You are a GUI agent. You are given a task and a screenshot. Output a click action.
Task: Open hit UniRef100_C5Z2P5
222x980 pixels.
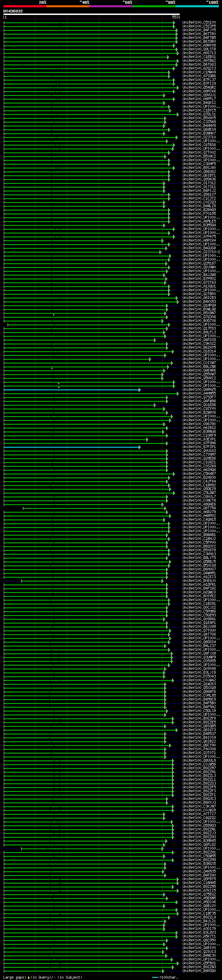click(199, 26)
